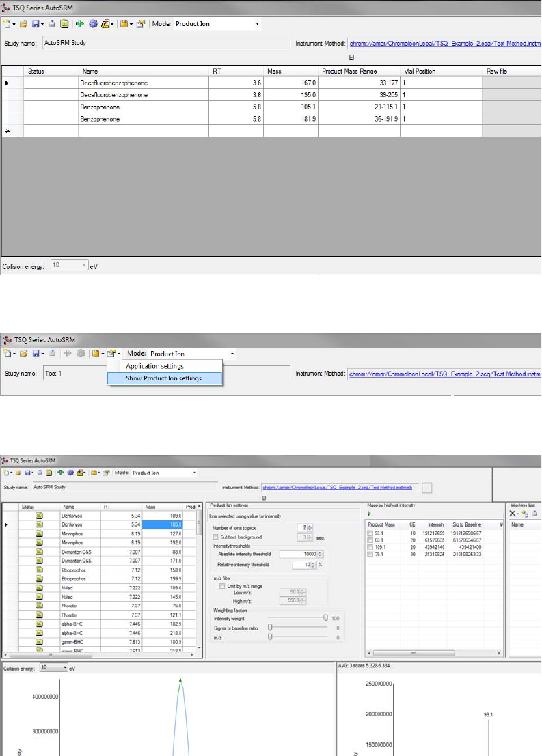The image size is (542, 756).
Task: Click green play arrow under Mass by highest intensity
Action: coord(370,514)
